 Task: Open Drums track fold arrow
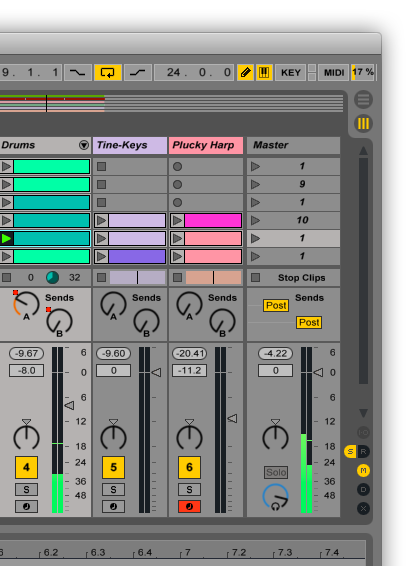[84, 145]
